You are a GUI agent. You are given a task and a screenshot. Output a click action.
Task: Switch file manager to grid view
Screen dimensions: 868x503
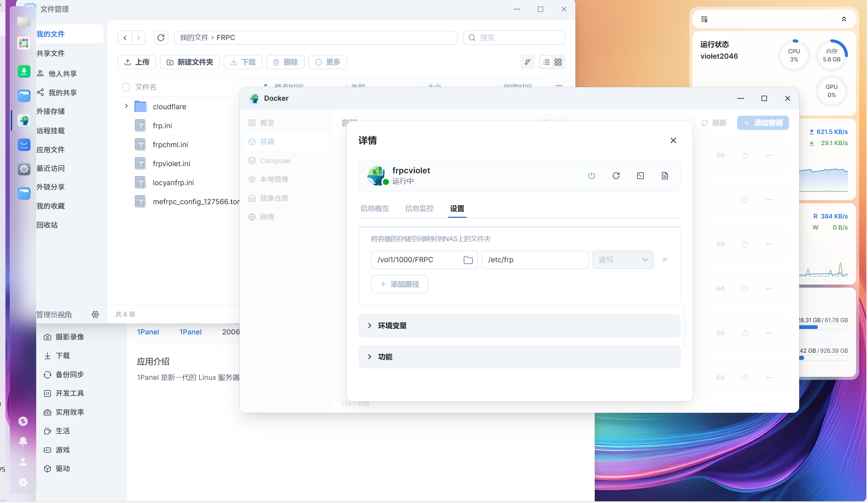pos(558,62)
